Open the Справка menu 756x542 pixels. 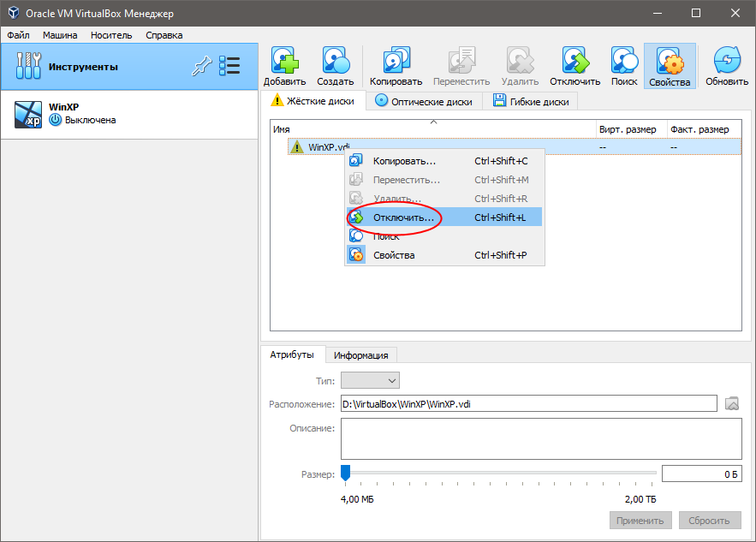164,35
